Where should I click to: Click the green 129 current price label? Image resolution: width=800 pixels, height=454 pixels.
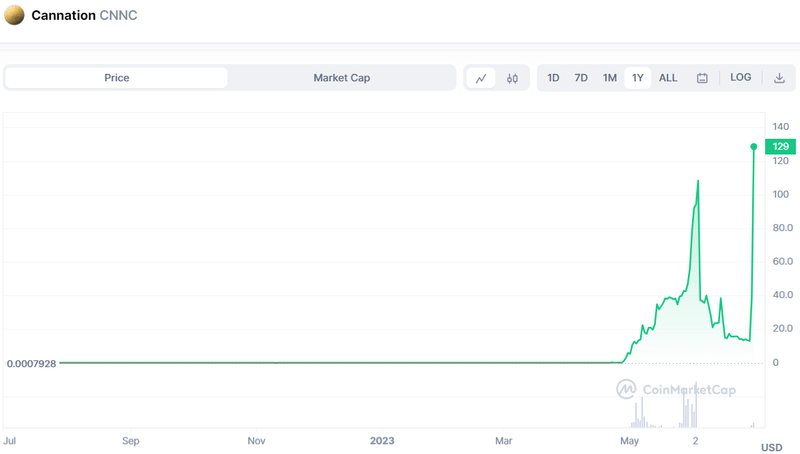[781, 146]
